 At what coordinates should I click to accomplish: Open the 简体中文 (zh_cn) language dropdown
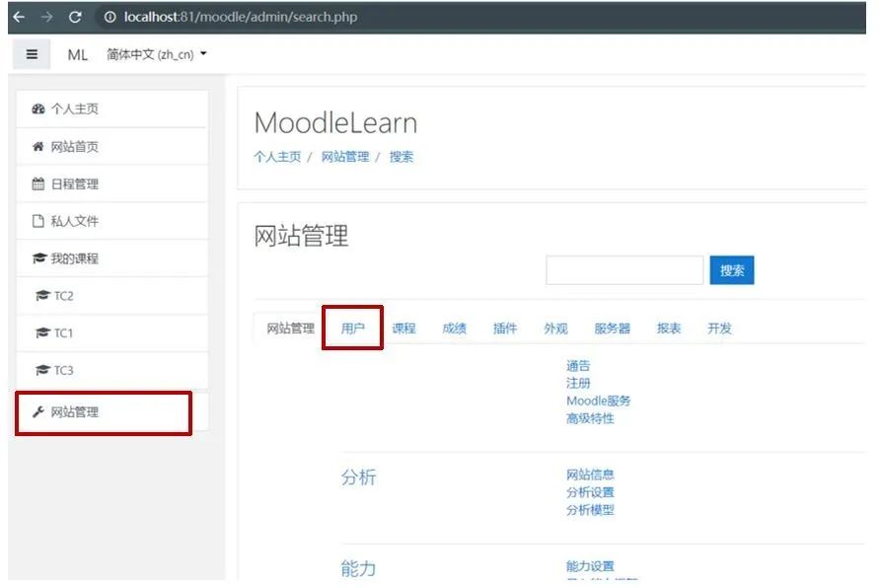coord(157,54)
